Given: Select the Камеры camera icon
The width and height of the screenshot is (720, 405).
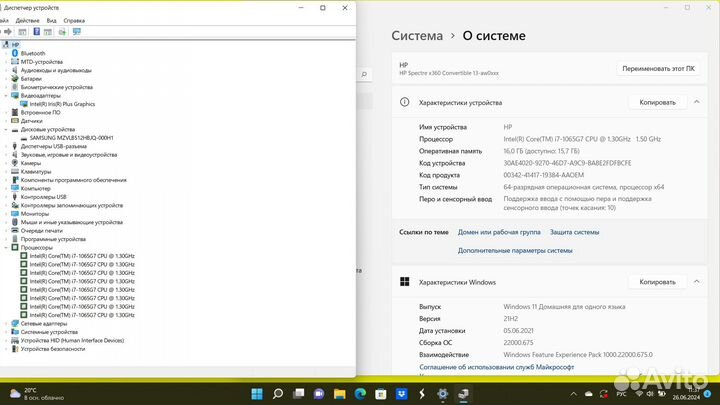Looking at the screenshot, I should (x=15, y=163).
